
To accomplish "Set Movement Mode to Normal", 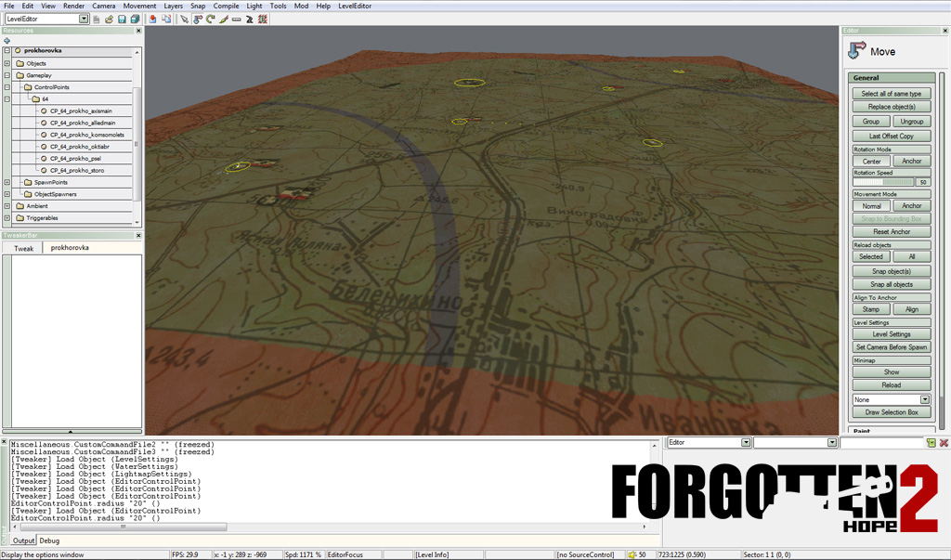I will (871, 206).
